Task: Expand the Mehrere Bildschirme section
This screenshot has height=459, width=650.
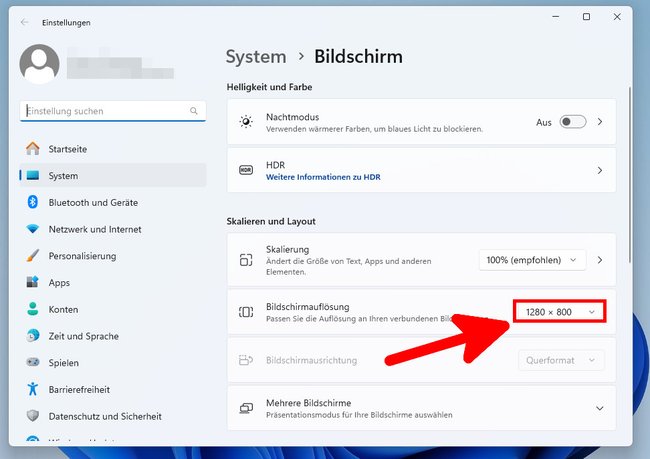Action: (x=599, y=408)
